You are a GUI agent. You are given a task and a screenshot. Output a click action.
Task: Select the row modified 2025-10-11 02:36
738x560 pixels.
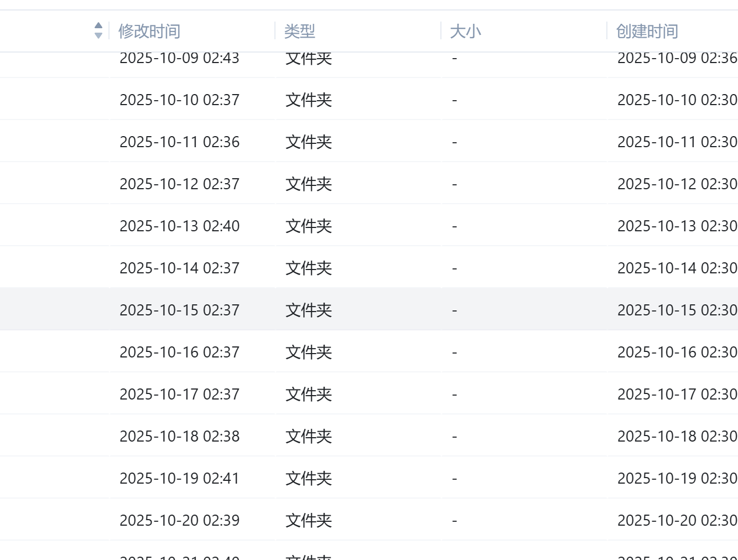(x=179, y=142)
